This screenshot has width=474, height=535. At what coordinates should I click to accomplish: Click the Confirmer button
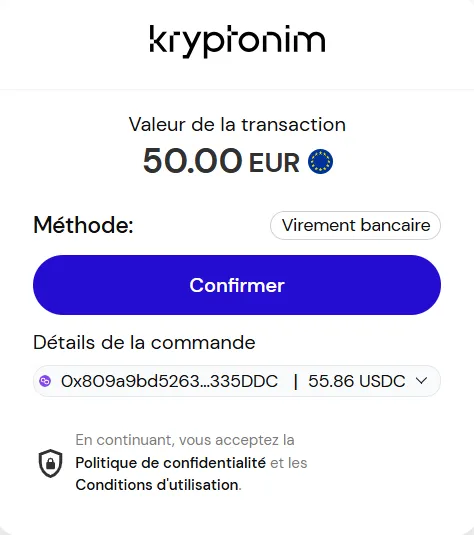coord(237,285)
